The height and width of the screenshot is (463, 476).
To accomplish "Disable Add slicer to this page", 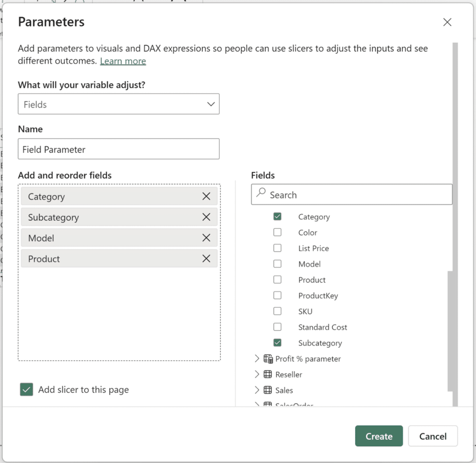I will (x=26, y=390).
